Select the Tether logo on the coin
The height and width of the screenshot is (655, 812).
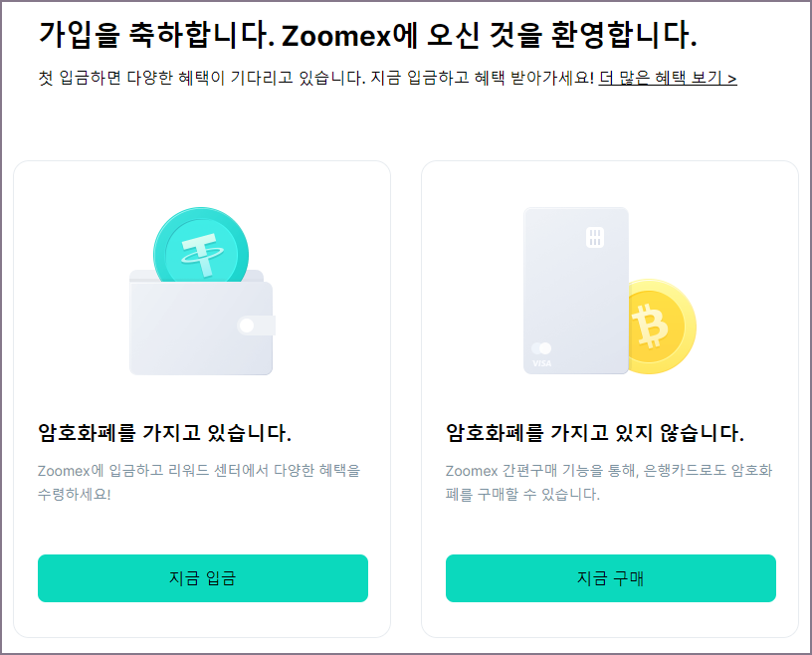pyautogui.click(x=199, y=251)
